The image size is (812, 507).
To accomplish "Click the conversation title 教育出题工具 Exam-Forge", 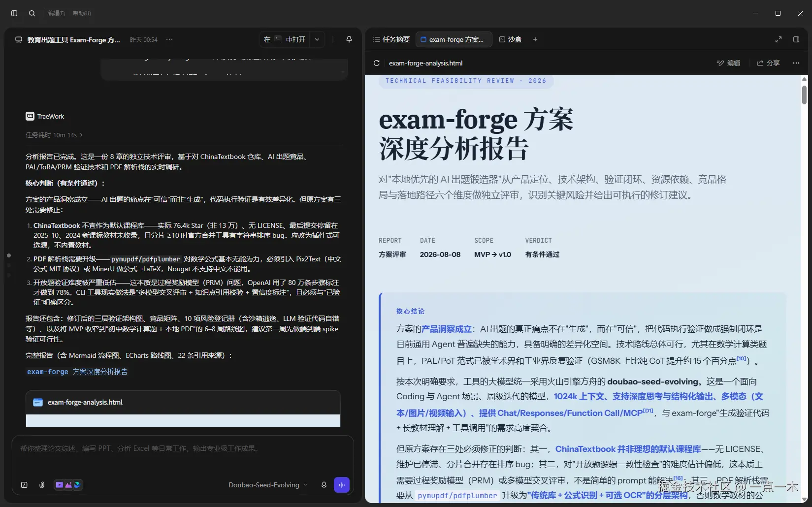I will pos(74,40).
